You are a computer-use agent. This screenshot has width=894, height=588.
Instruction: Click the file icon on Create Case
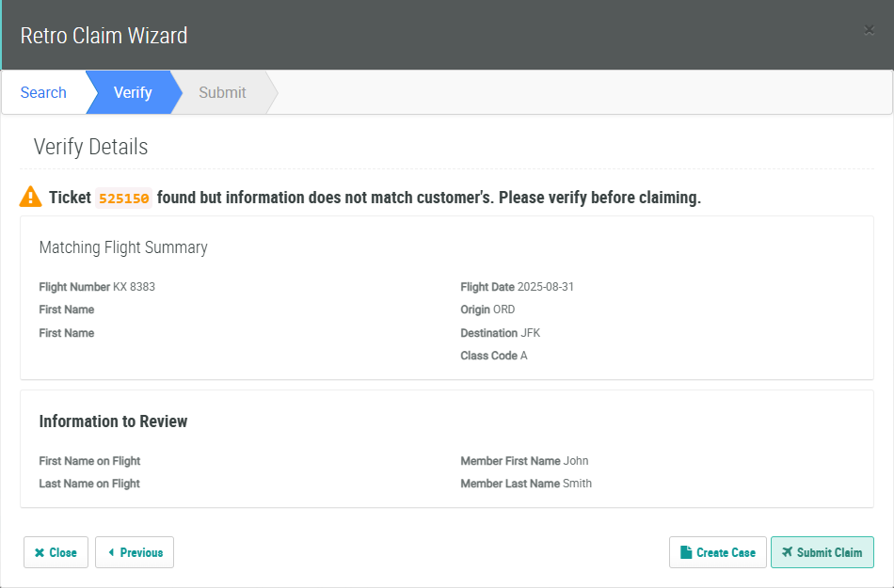tap(687, 552)
